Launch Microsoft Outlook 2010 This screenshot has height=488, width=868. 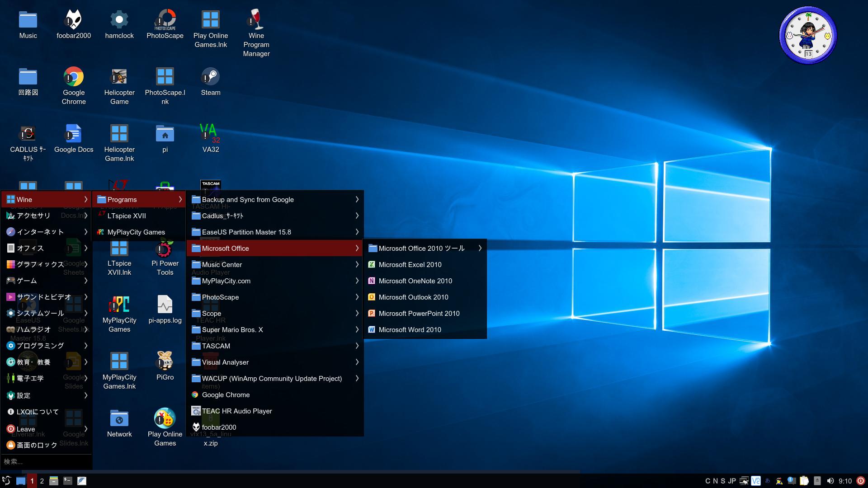click(x=413, y=297)
